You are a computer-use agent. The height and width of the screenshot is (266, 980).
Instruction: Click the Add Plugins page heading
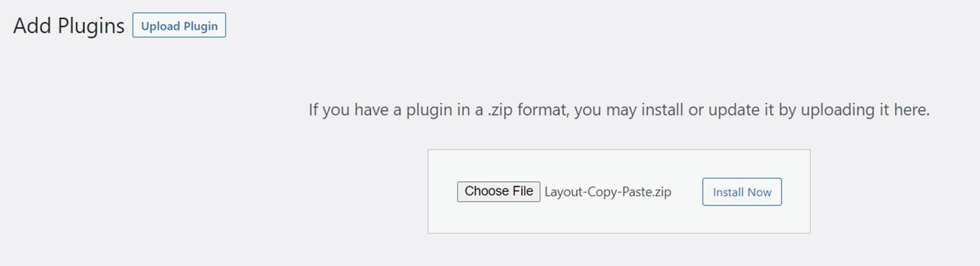click(69, 26)
